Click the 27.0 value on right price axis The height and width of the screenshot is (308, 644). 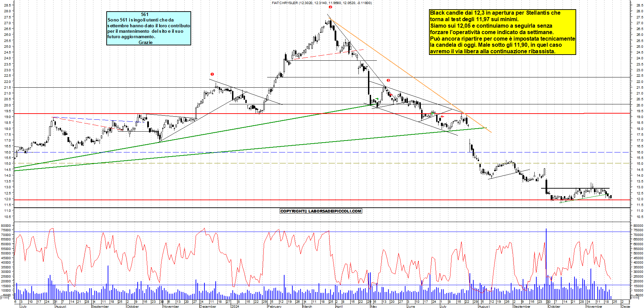tap(639, 23)
